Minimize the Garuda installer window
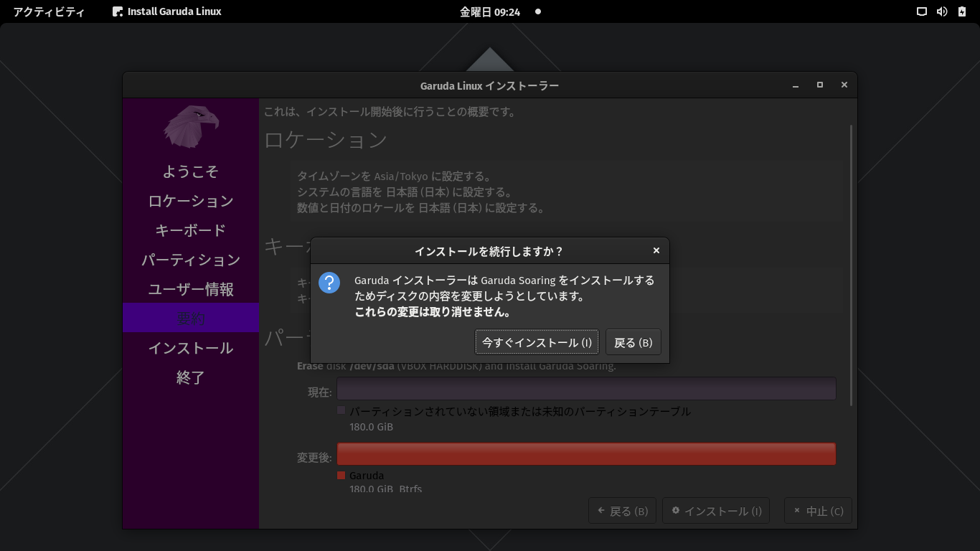The width and height of the screenshot is (980, 551). [796, 85]
